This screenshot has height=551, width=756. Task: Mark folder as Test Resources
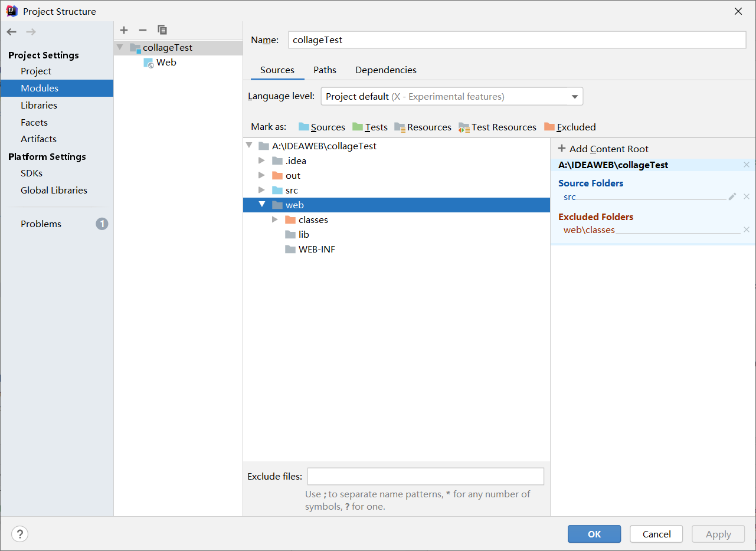(498, 127)
